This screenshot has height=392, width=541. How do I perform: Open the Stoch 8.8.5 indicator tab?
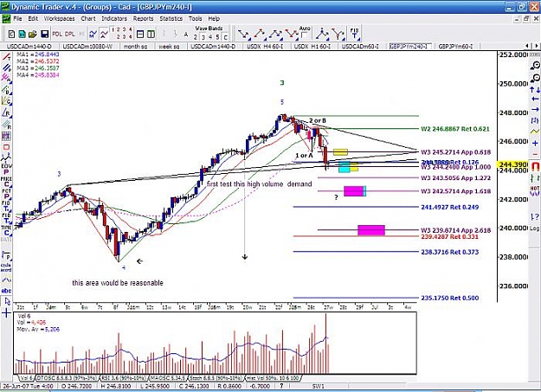(x=216, y=378)
